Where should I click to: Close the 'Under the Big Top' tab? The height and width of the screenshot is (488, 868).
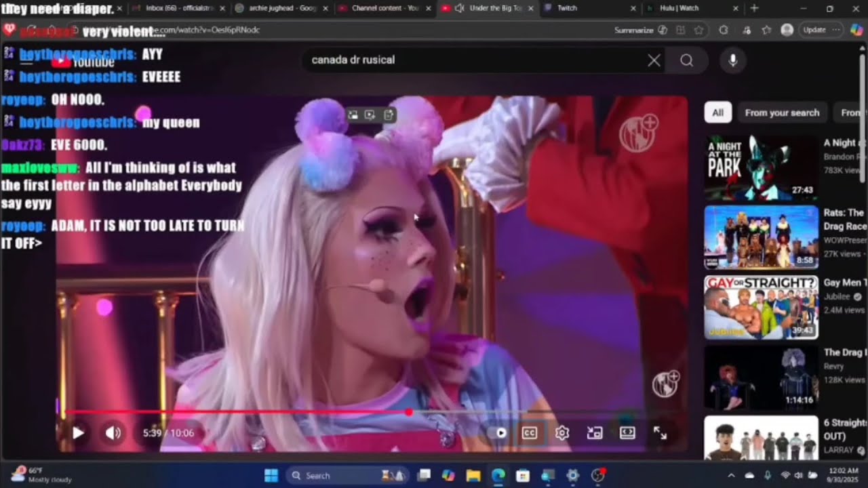[530, 8]
